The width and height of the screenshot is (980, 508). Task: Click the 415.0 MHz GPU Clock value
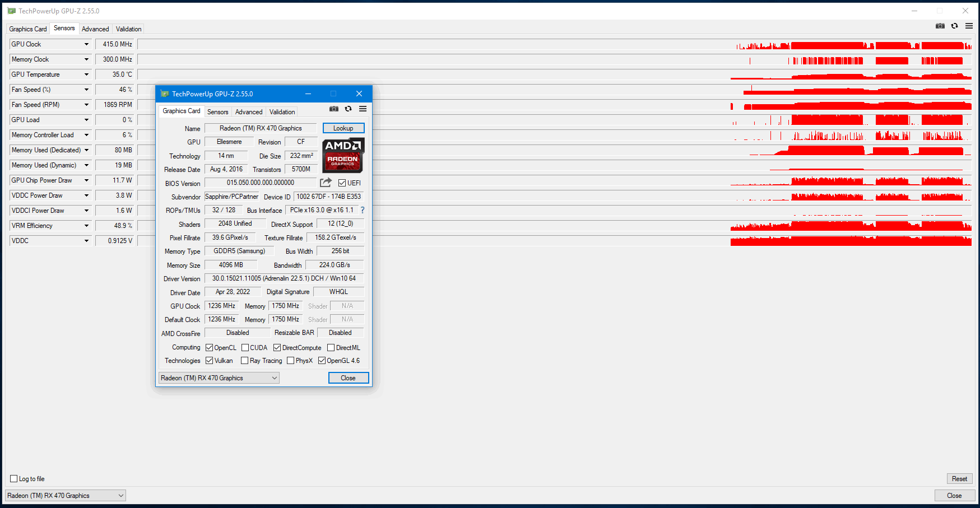(115, 44)
